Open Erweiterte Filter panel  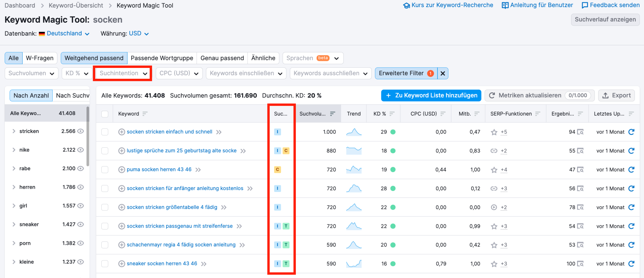[x=406, y=73]
